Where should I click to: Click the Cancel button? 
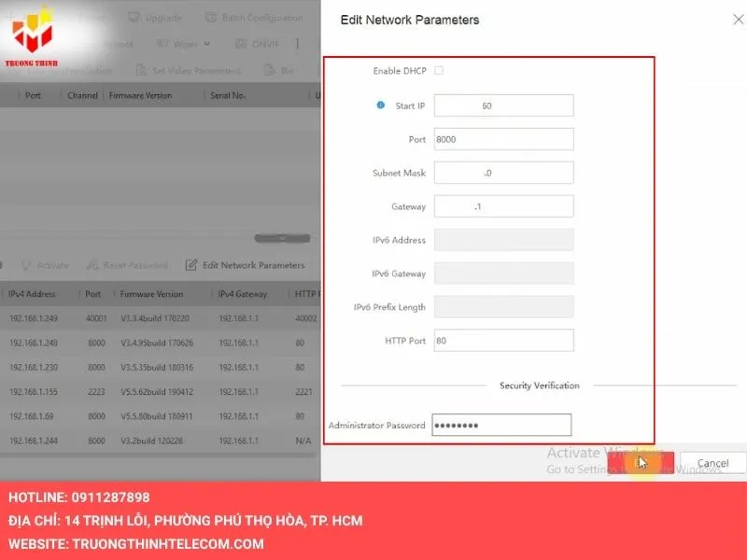tap(712, 463)
